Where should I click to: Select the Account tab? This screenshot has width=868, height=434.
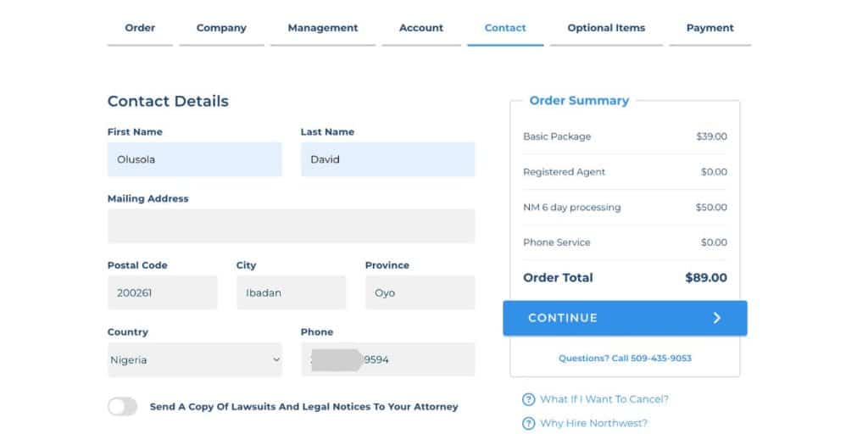421,28
